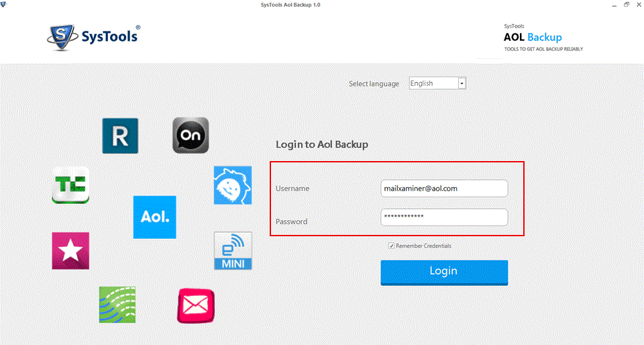Click into the Password input field
The height and width of the screenshot is (345, 644).
(x=444, y=217)
